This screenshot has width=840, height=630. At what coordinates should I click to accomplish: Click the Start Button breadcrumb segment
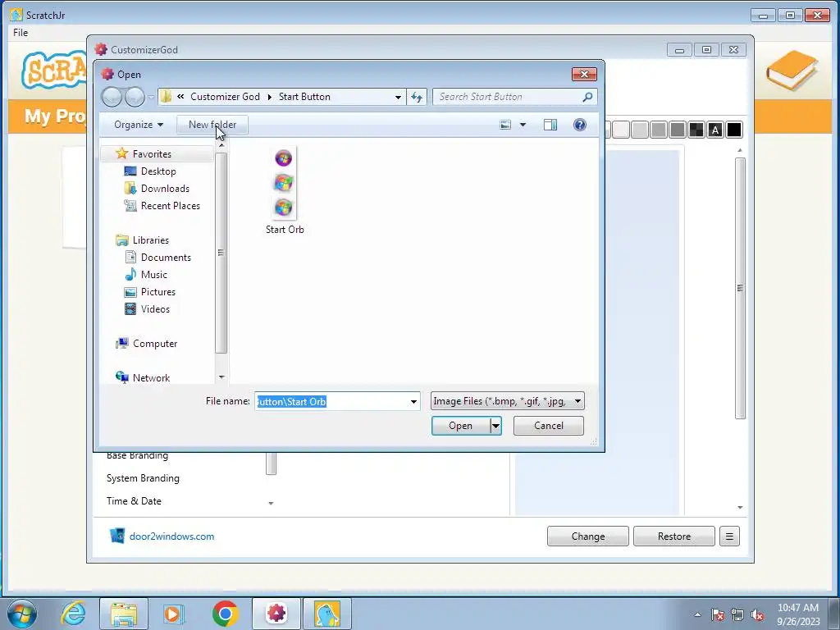(304, 97)
